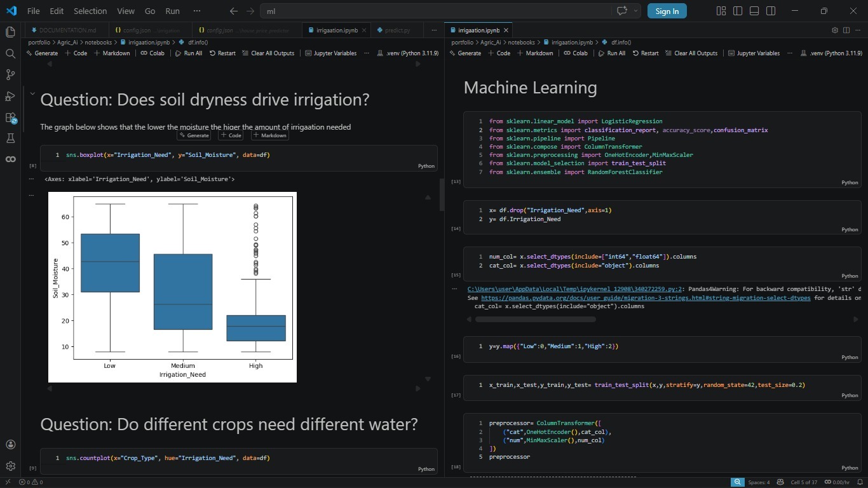868x488 pixels.
Task: Click the Sign In button
Action: click(667, 11)
